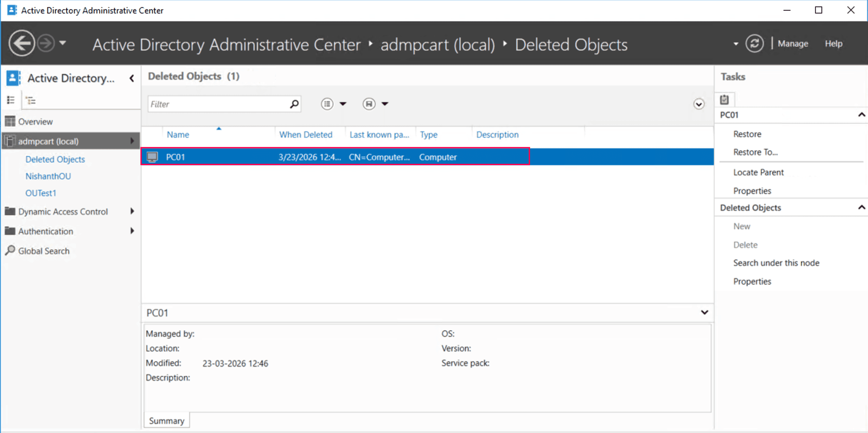Click the clipboard icon in the Tasks pane
The width and height of the screenshot is (868, 433).
[x=725, y=99]
